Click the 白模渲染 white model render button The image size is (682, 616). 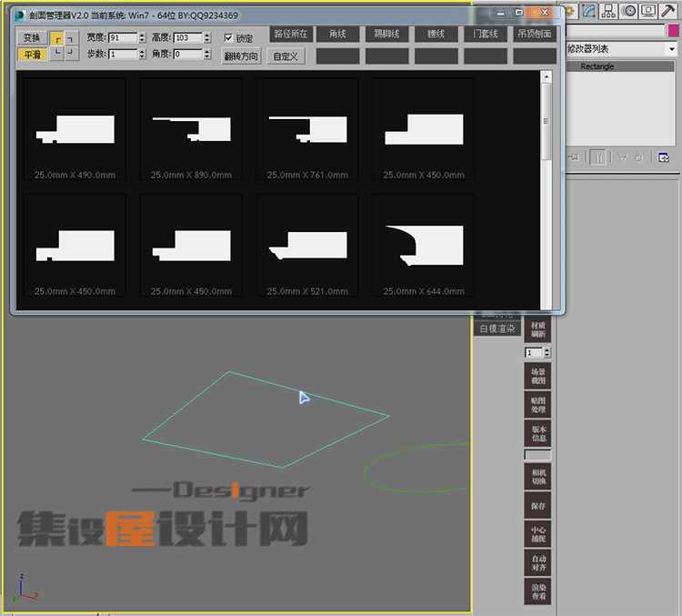tap(497, 328)
